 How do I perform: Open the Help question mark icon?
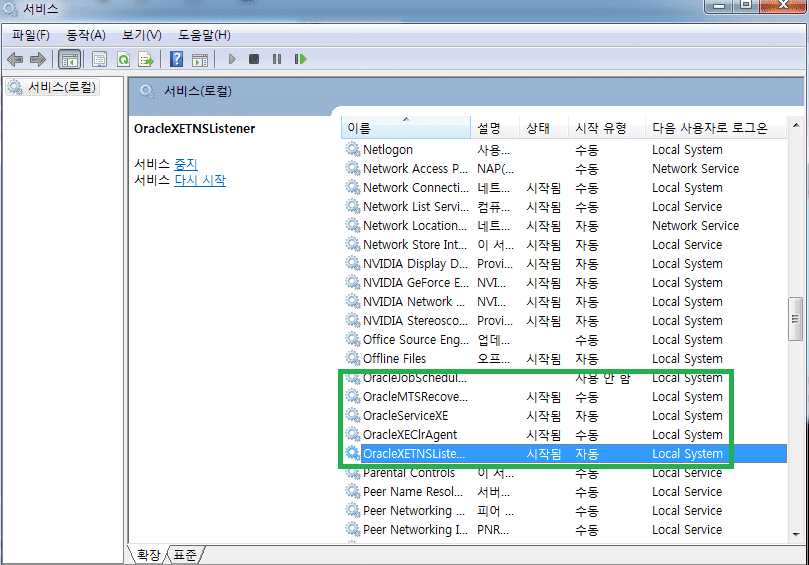[176, 59]
